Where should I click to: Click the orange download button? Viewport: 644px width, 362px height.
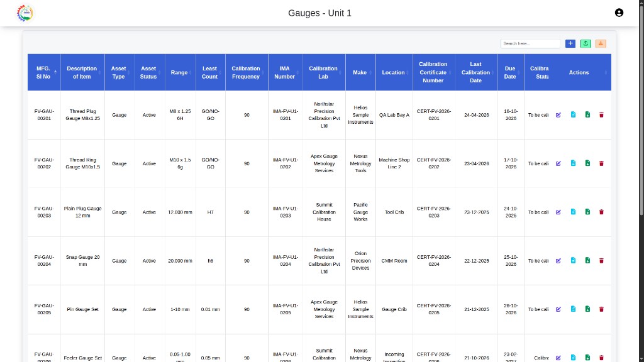[601, 43]
